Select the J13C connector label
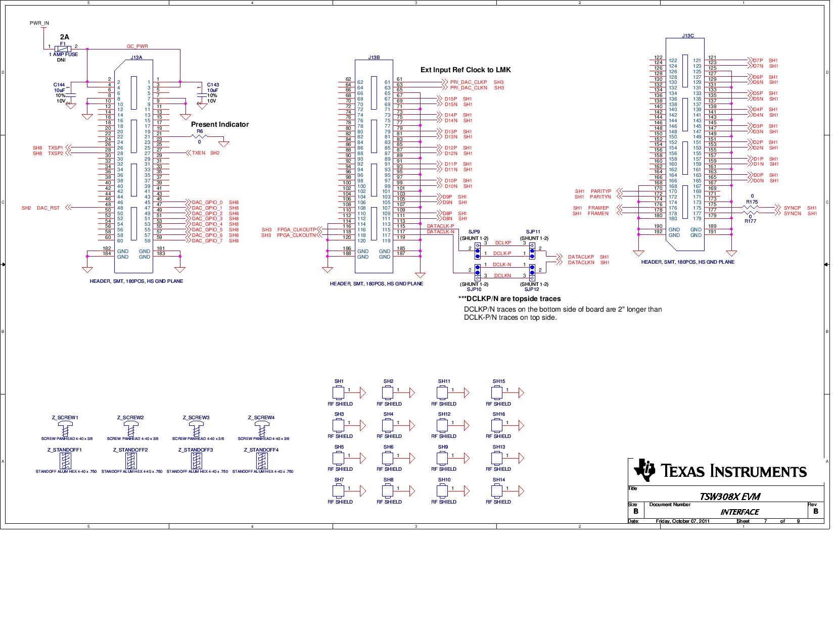 [688, 36]
